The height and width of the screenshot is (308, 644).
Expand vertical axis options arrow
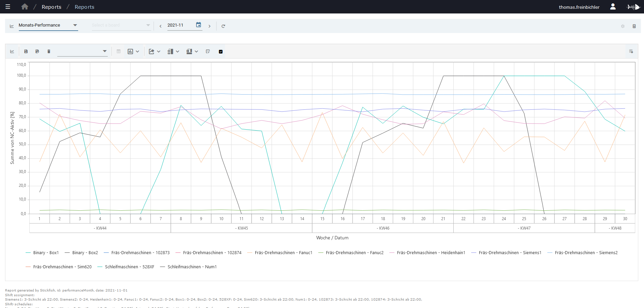point(178,52)
